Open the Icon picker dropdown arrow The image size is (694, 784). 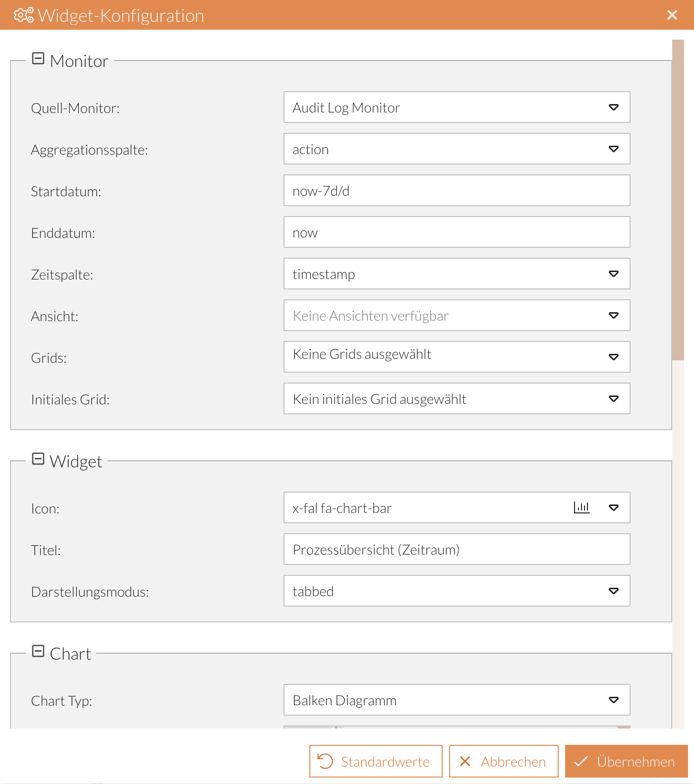[613, 508]
